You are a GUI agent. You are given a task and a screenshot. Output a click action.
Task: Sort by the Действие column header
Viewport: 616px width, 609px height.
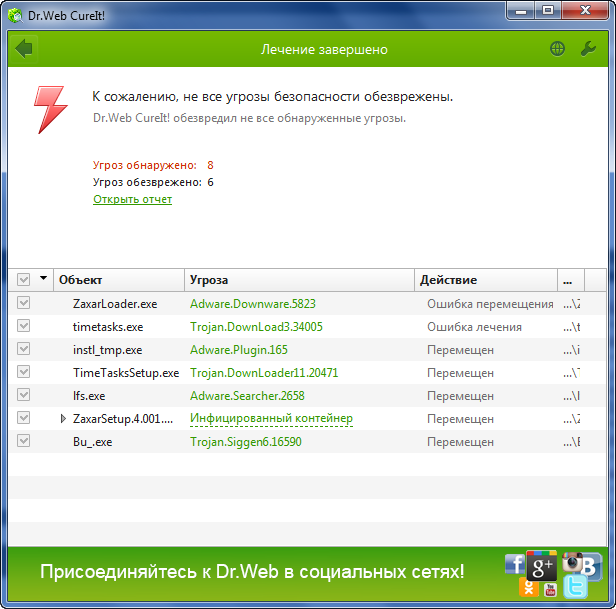pos(486,280)
